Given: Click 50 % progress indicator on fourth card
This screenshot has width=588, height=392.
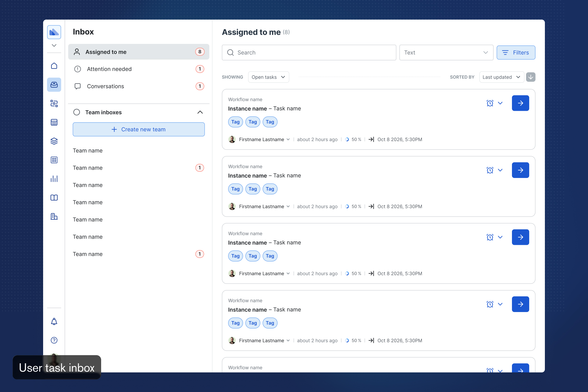Looking at the screenshot, I should click(353, 341).
